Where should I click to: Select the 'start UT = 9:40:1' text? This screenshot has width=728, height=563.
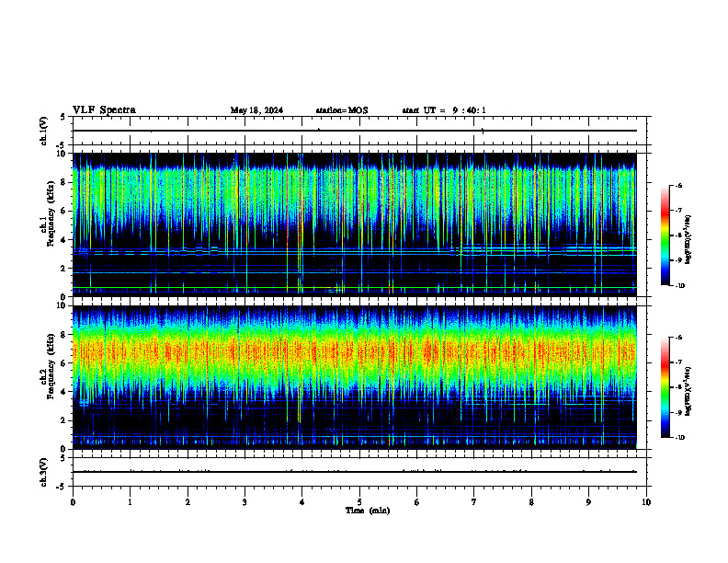pos(444,110)
